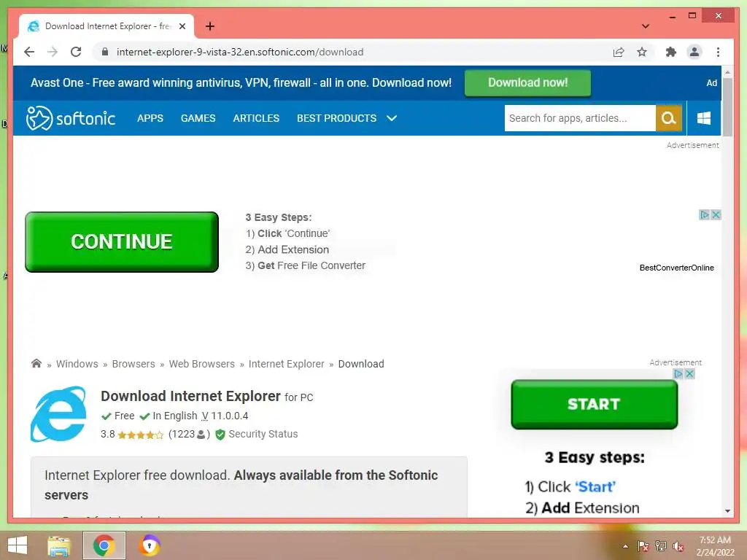
Task: Open a new browser tab
Action: coord(210,26)
